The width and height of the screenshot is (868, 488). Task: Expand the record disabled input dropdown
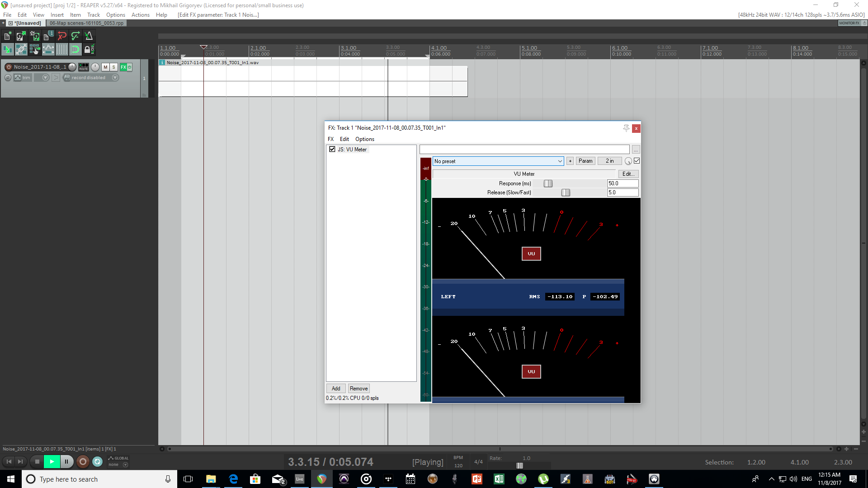click(x=115, y=78)
